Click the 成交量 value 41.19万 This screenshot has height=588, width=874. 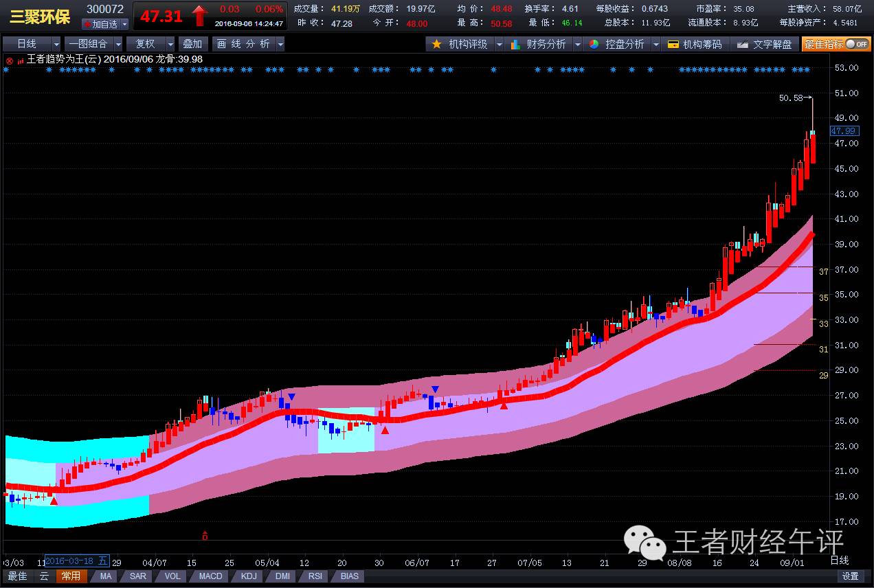(346, 9)
